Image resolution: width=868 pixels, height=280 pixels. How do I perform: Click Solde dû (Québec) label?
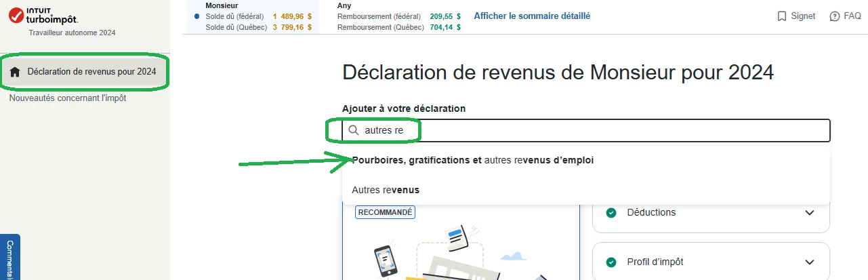click(234, 27)
